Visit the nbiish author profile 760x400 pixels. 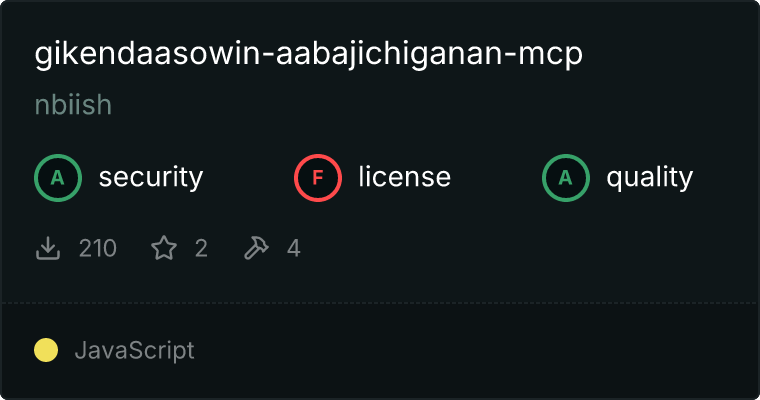(73, 105)
